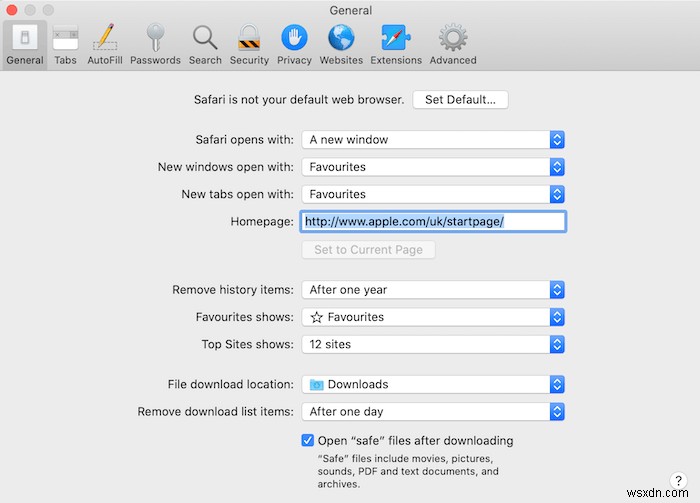The width and height of the screenshot is (700, 503).
Task: Open the AutoFill pencil icon pane
Action: [105, 45]
